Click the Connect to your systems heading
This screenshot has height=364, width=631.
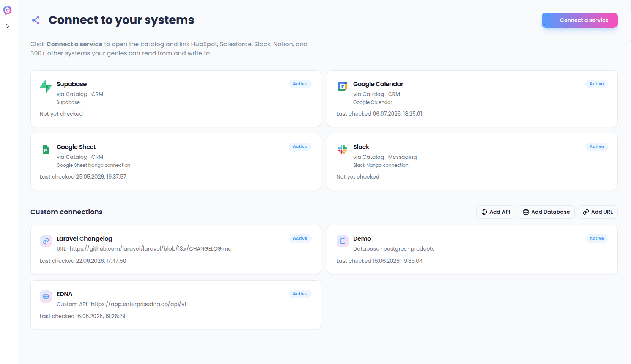pyautogui.click(x=121, y=20)
